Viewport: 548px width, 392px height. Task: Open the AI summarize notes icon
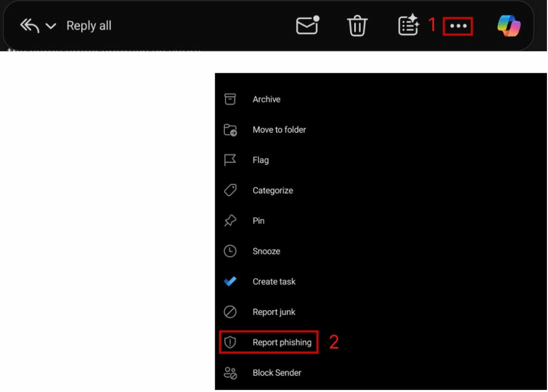[x=408, y=26]
